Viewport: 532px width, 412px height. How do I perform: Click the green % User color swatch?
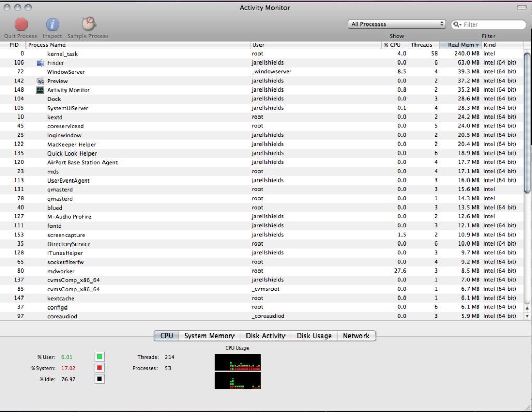(x=99, y=357)
